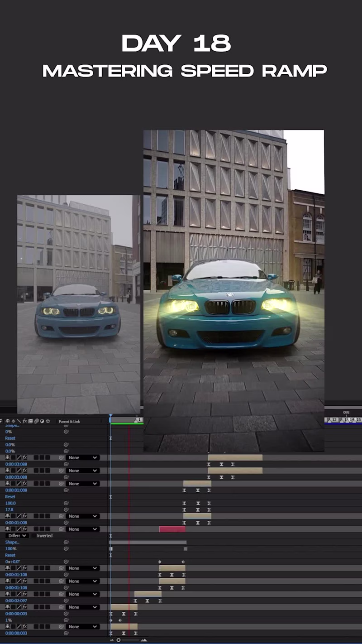Click the right larger car video preview
Viewport: 362px width, 644px height.
click(233, 291)
